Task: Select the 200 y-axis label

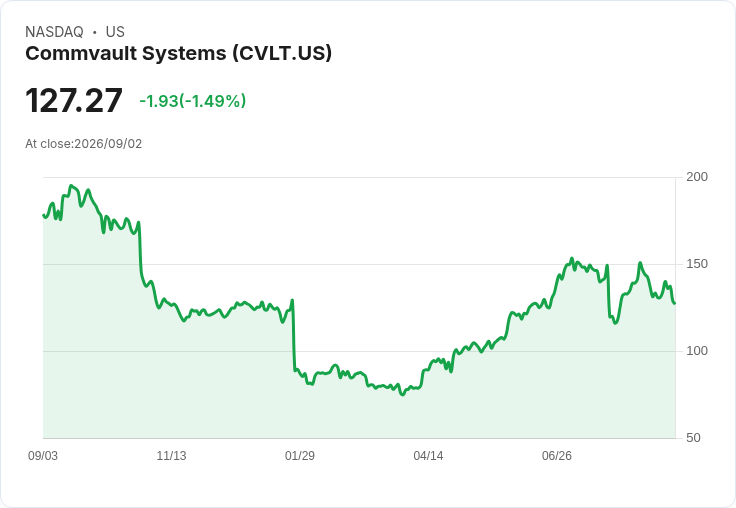Action: click(697, 177)
